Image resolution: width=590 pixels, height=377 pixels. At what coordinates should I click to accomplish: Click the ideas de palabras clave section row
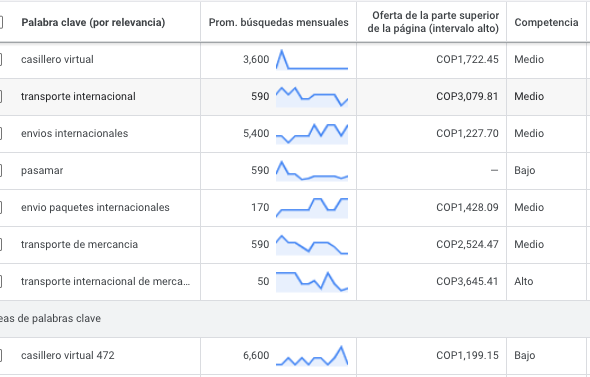point(295,319)
